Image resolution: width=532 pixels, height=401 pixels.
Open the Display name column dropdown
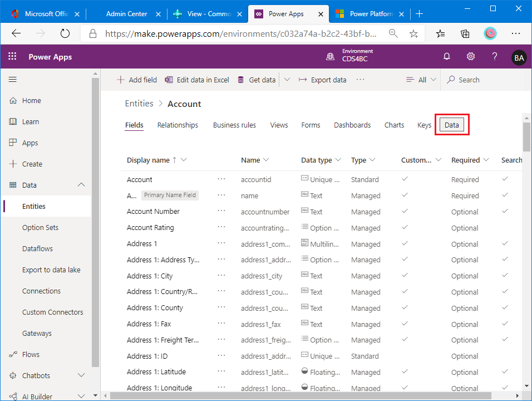tap(184, 160)
